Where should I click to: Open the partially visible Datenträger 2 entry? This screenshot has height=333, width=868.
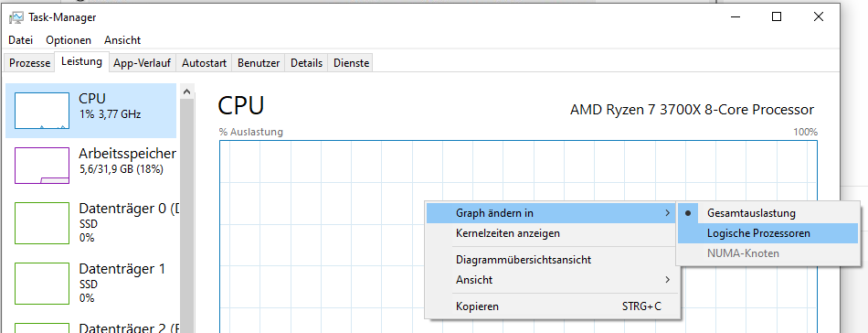click(x=91, y=325)
